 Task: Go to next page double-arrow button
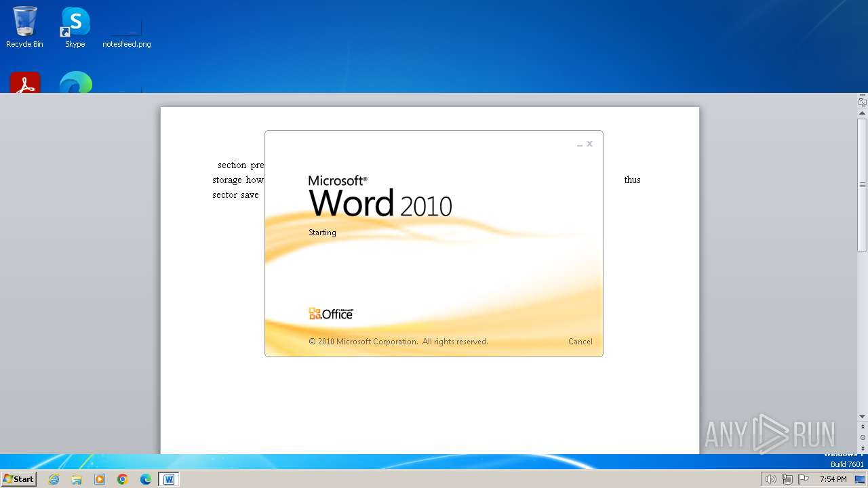(863, 449)
